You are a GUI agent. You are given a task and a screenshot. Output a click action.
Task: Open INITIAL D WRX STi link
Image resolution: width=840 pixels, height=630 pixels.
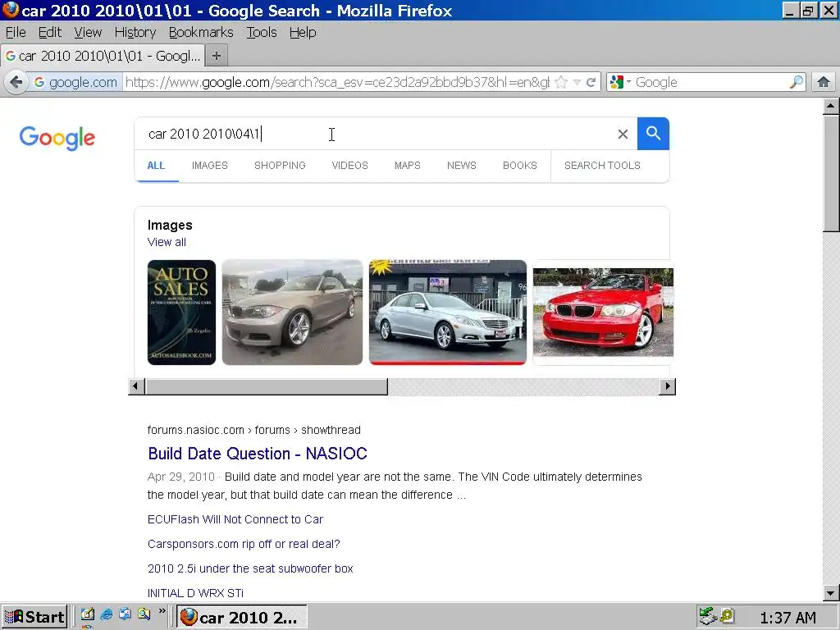tap(195, 593)
